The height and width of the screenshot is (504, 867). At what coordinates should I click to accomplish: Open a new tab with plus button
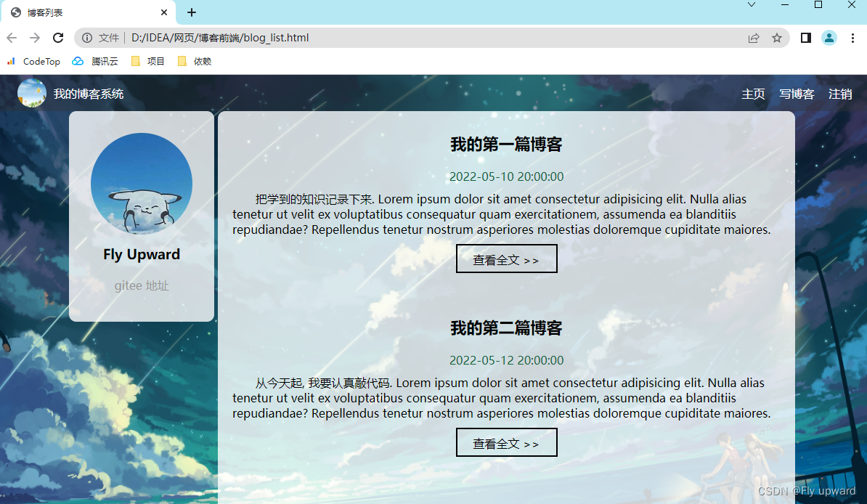(x=191, y=12)
